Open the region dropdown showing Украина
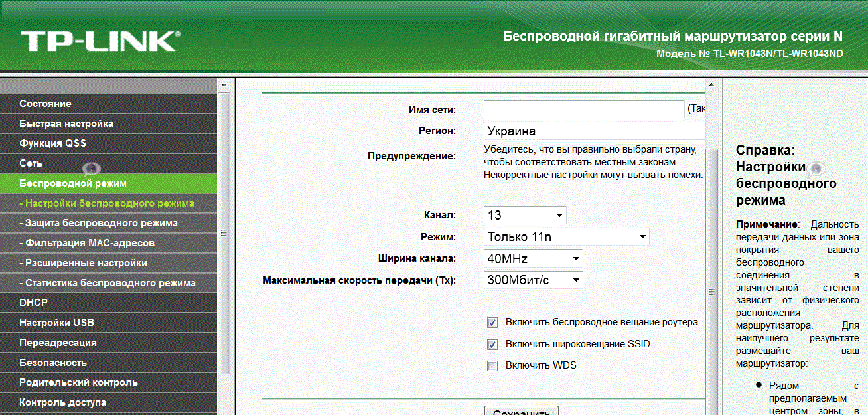The image size is (868, 415). click(x=594, y=131)
